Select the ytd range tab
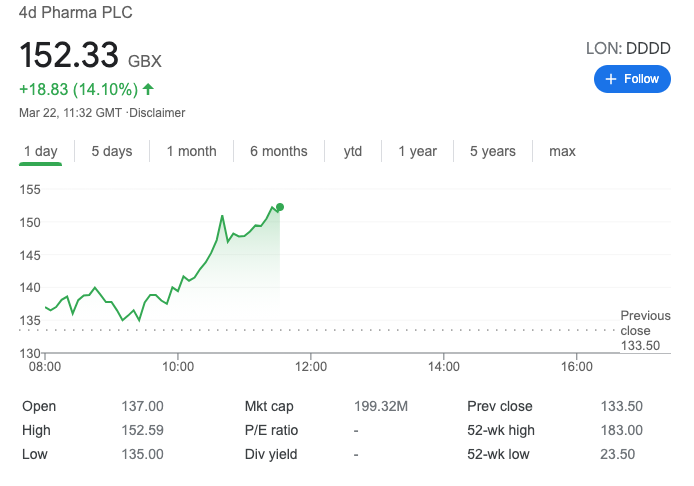Viewport: 694px width, 486px height. click(353, 151)
